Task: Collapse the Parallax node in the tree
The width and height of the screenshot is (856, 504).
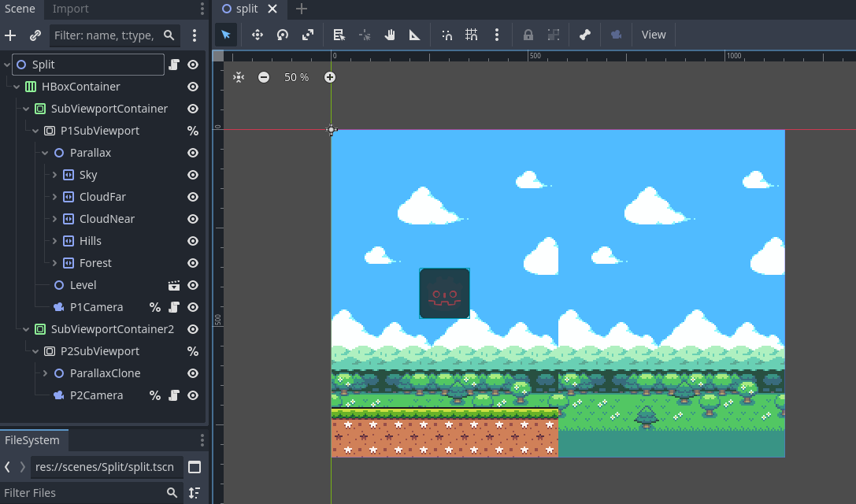Action: (x=44, y=153)
